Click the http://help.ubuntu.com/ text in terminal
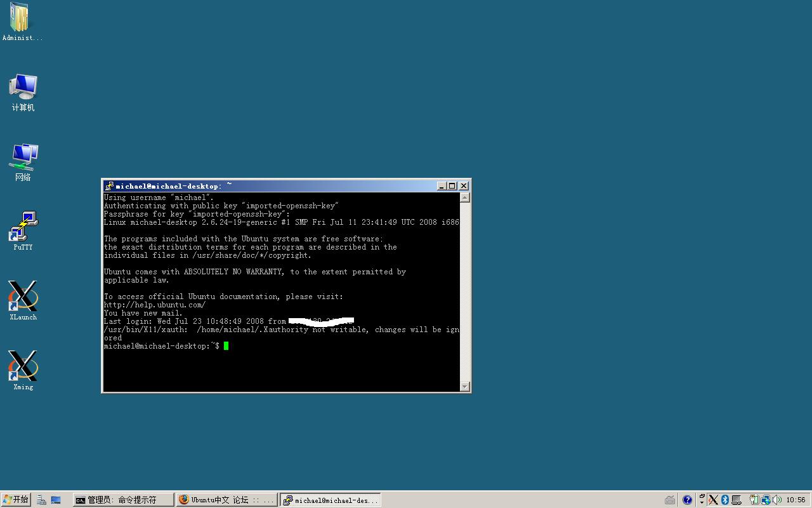This screenshot has width=812, height=508. (x=155, y=305)
